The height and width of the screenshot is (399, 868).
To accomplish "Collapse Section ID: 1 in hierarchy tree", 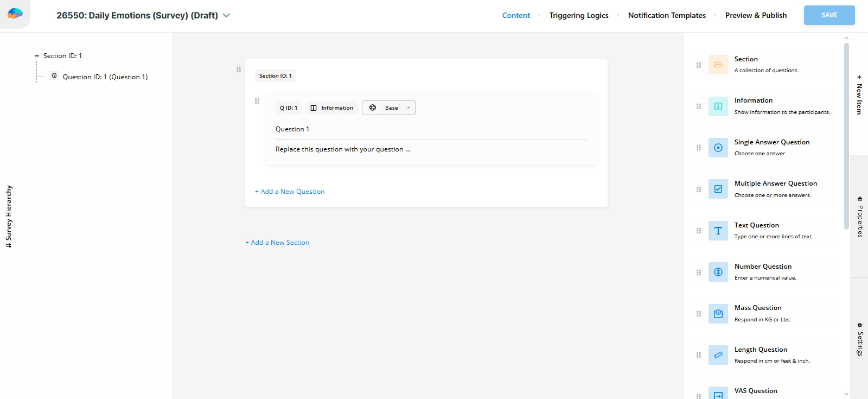I will (37, 56).
